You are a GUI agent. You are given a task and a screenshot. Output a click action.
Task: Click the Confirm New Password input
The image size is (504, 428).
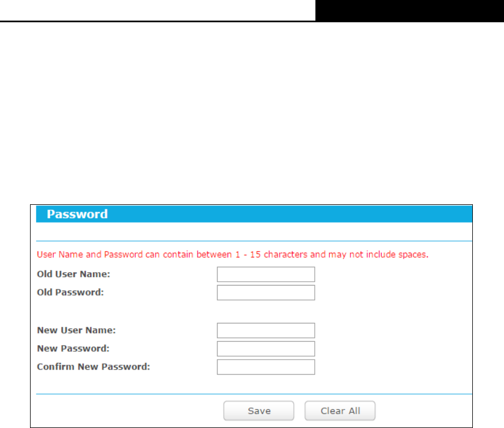point(266,367)
